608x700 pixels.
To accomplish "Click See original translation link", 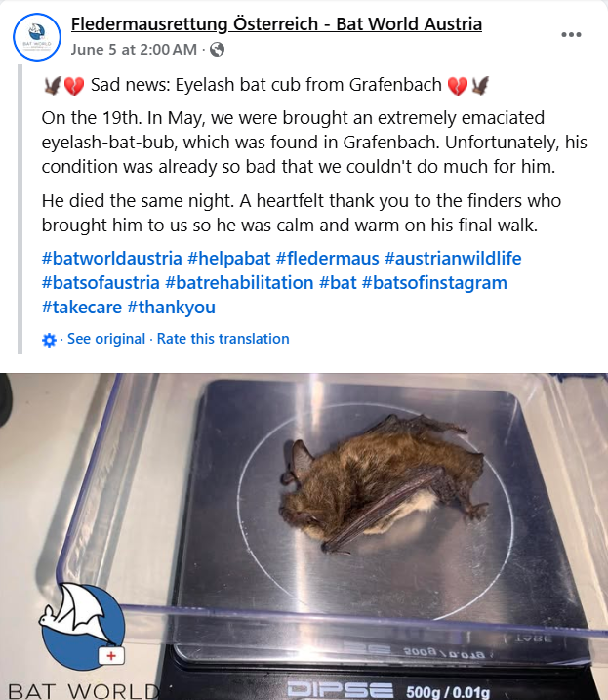I will [106, 339].
